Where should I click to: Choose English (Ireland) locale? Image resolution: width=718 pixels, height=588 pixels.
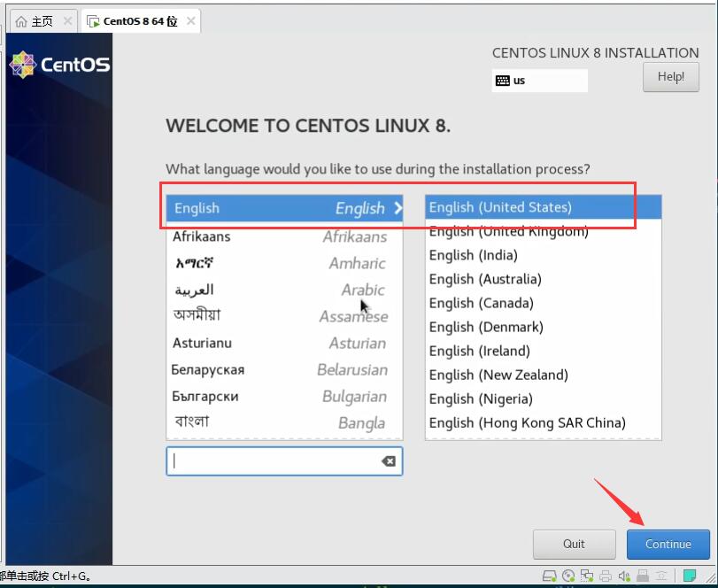click(x=543, y=351)
